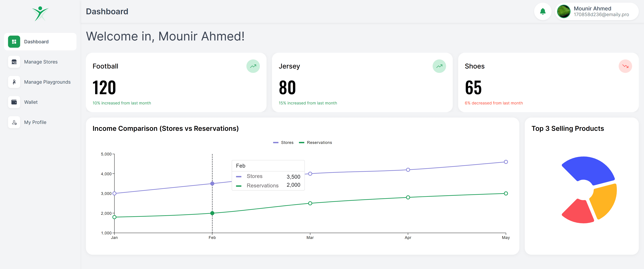Click the Manage Stores store icon

tap(14, 62)
